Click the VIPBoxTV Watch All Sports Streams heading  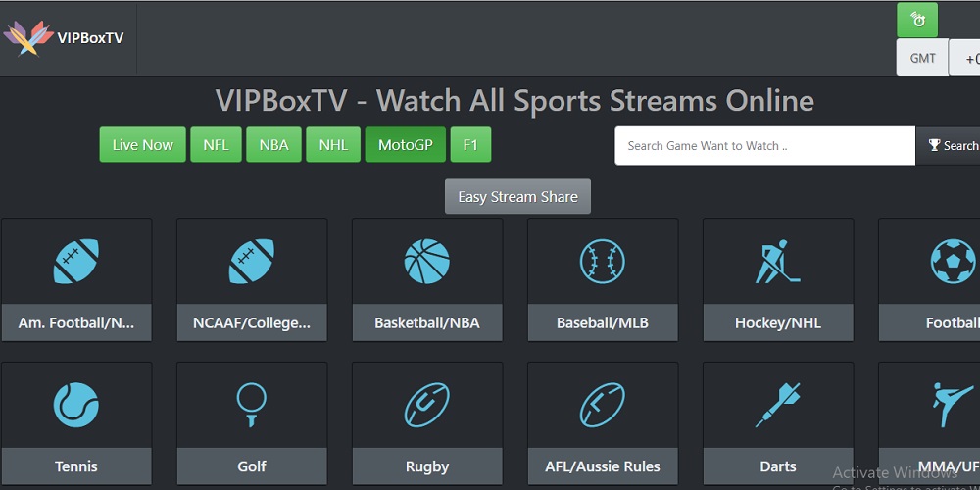tap(514, 101)
